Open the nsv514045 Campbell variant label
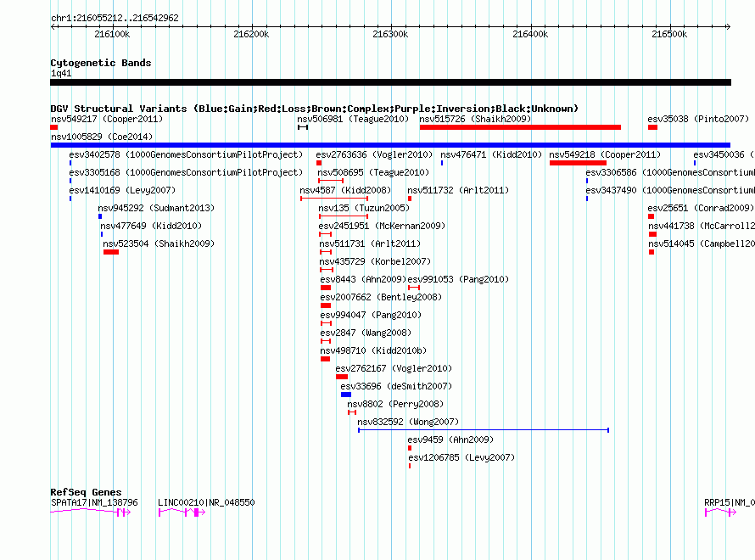755x560 pixels. [701, 244]
